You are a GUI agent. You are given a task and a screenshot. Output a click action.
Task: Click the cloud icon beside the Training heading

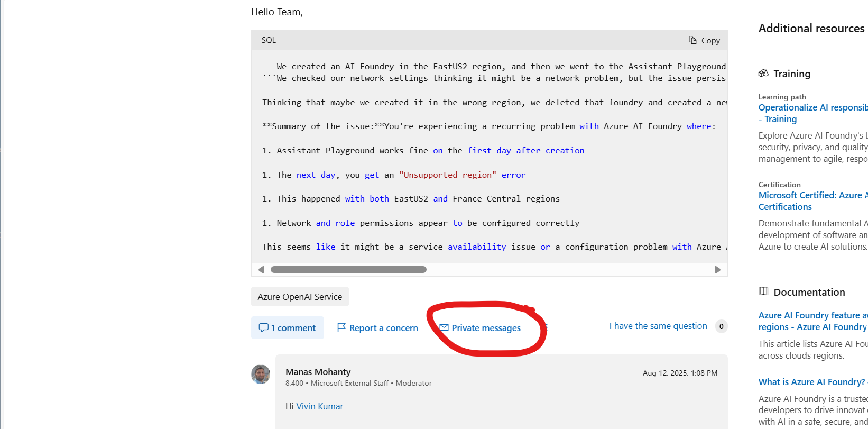[764, 74]
